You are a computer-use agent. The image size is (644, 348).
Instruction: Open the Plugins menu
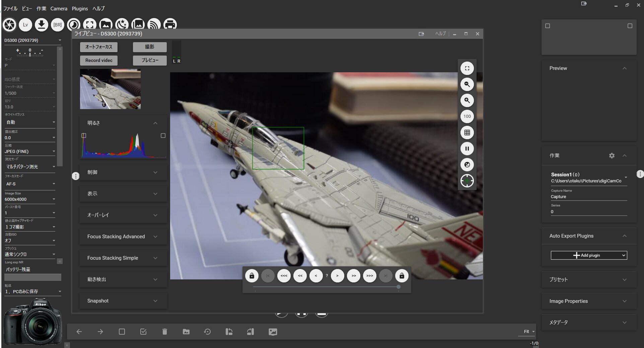tap(80, 8)
